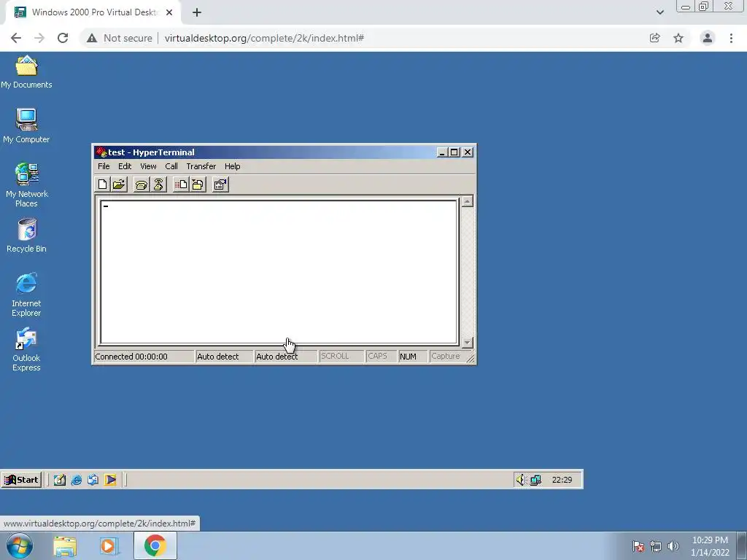Click the Properties toolbar icon
747x560 pixels.
click(220, 184)
